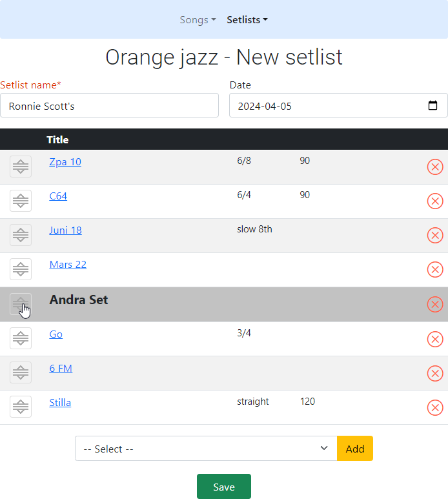
Task: Click the reorder handle beside C64
Action: coord(21,201)
